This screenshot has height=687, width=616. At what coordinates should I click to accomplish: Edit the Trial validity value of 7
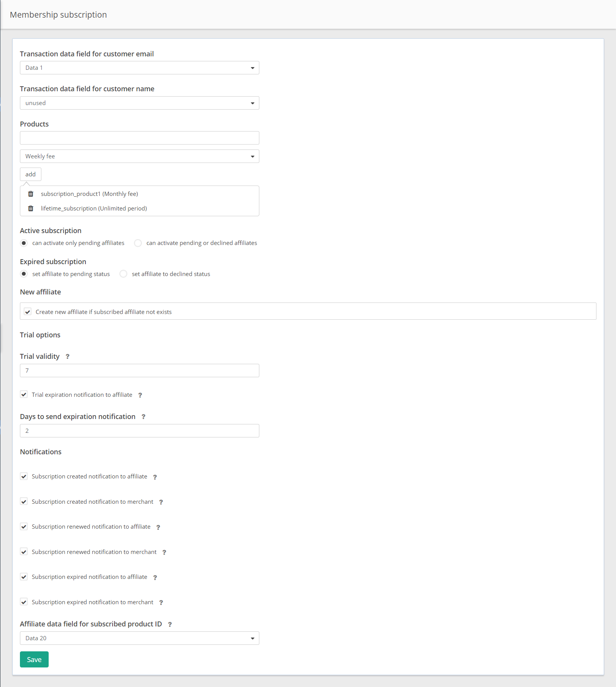pos(139,370)
